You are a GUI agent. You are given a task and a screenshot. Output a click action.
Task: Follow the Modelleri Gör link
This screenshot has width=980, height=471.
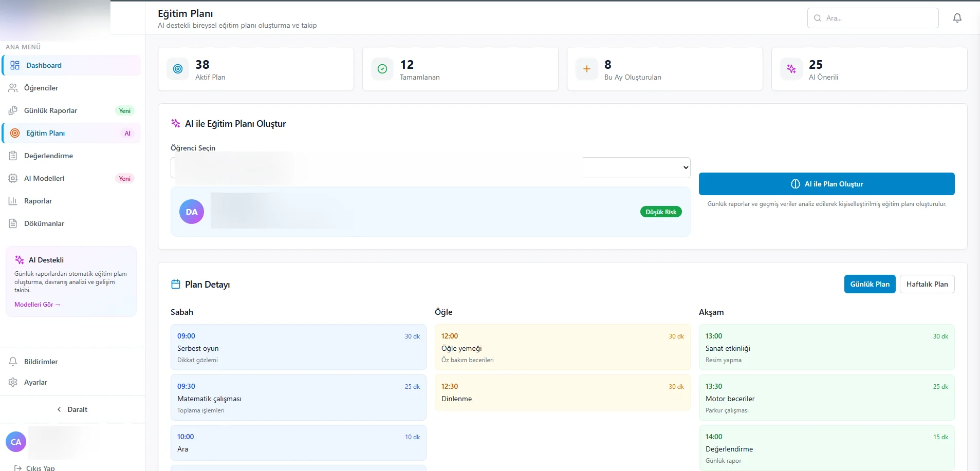(37, 304)
